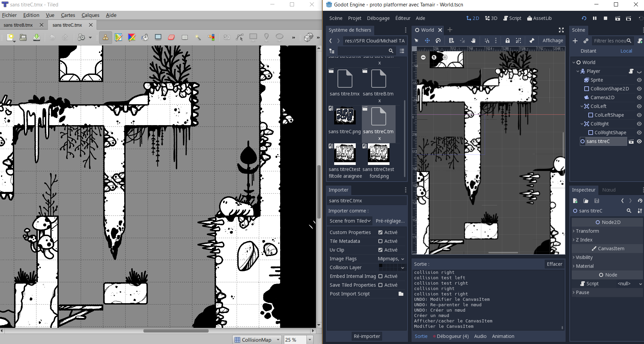644x344 pixels.
Task: Toggle Uv Clip Activé checkbox
Action: pos(380,250)
